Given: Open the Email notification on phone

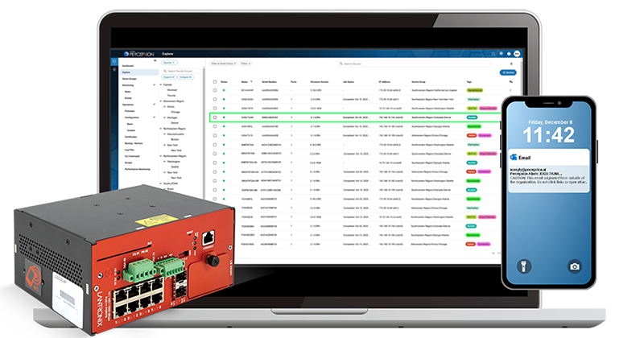Looking at the screenshot, I should [549, 171].
